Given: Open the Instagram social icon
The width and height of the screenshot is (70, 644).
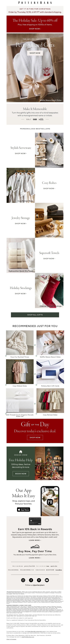Looking at the screenshot, I should pos(23,580).
